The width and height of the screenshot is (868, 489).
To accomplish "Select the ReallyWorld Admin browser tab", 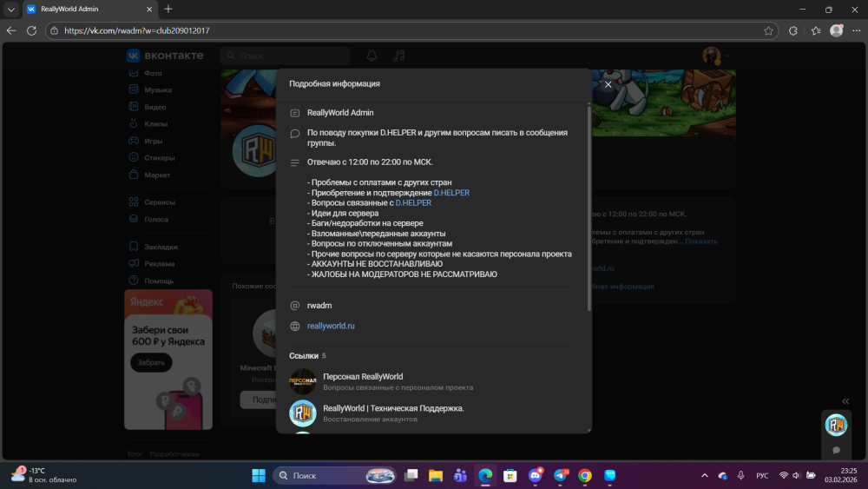I will click(89, 9).
